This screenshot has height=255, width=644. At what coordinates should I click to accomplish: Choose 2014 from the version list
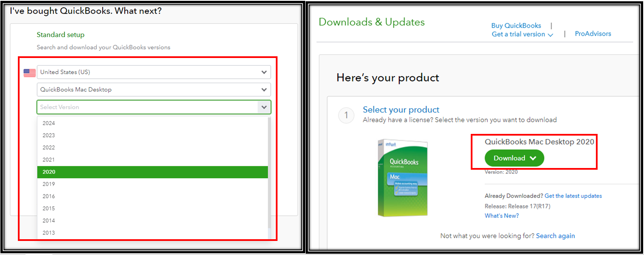(x=152, y=220)
